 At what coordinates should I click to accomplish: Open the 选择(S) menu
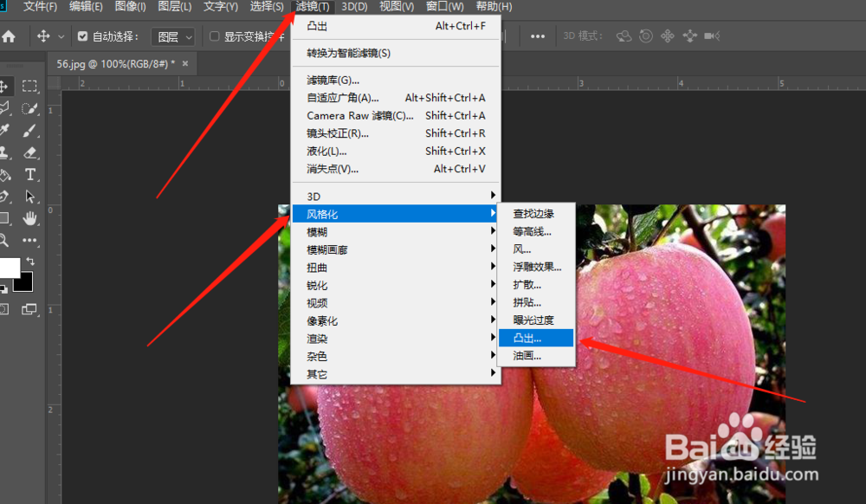coord(266,7)
